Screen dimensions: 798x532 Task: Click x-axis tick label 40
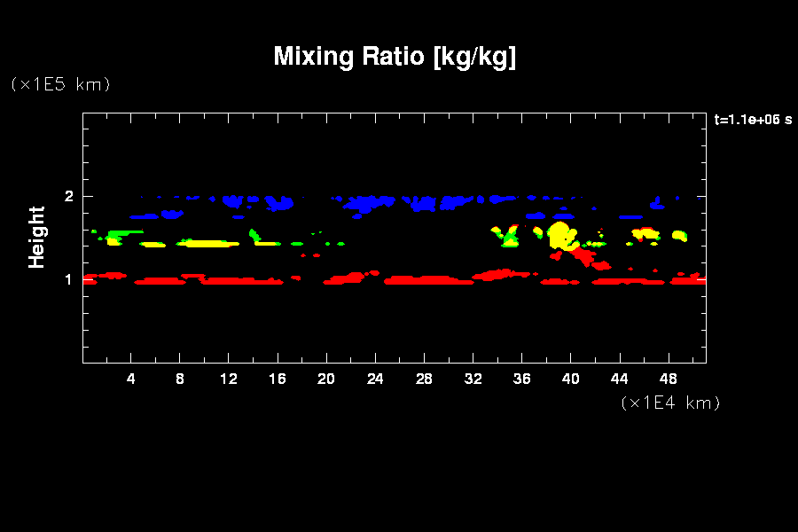(x=570, y=379)
